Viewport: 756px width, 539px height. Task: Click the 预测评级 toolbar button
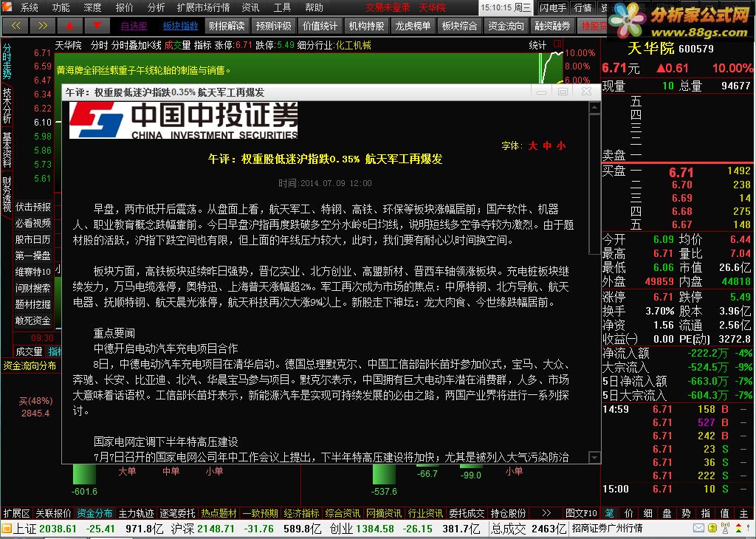click(x=273, y=26)
